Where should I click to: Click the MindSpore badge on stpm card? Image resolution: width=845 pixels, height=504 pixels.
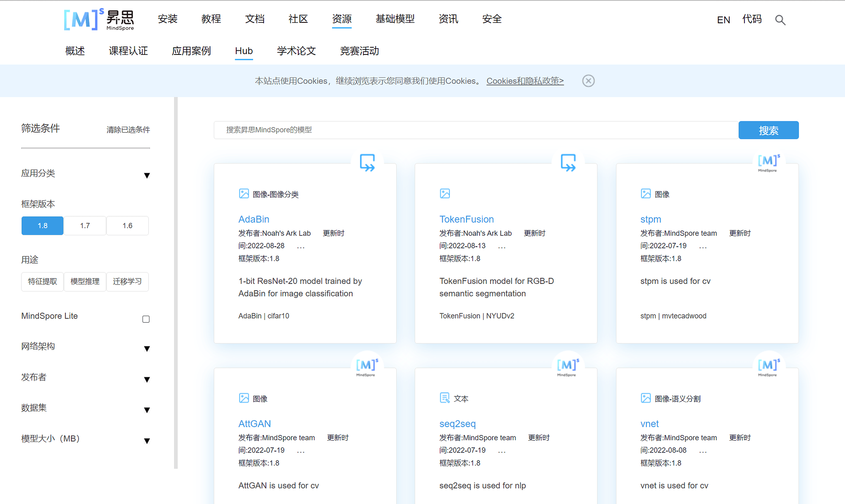pyautogui.click(x=768, y=163)
